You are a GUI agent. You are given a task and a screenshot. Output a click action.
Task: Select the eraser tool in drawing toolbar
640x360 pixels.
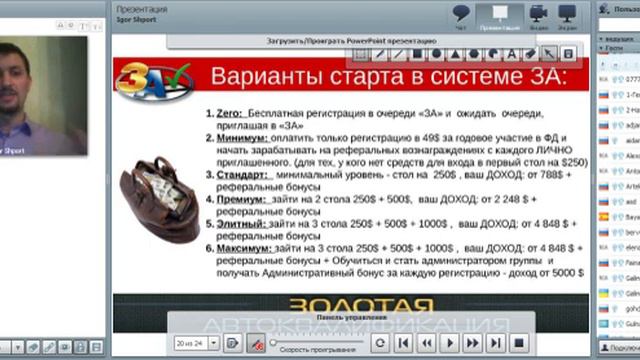pos(530,54)
